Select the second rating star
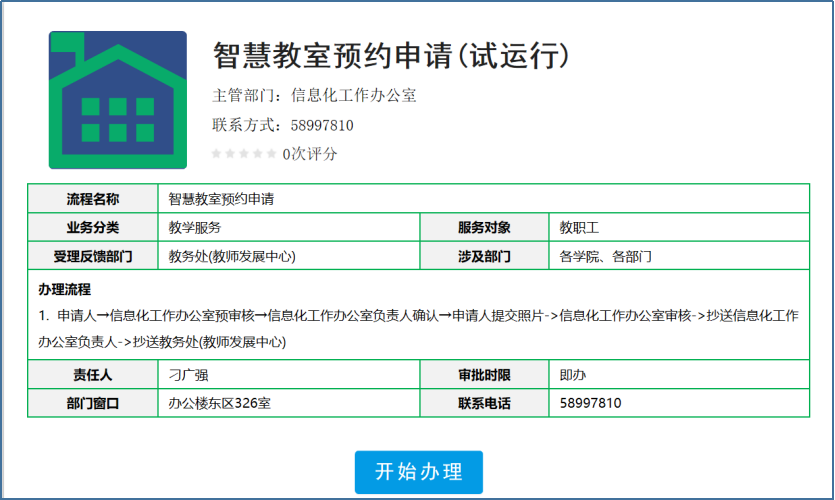The image size is (835, 500). tap(230, 154)
